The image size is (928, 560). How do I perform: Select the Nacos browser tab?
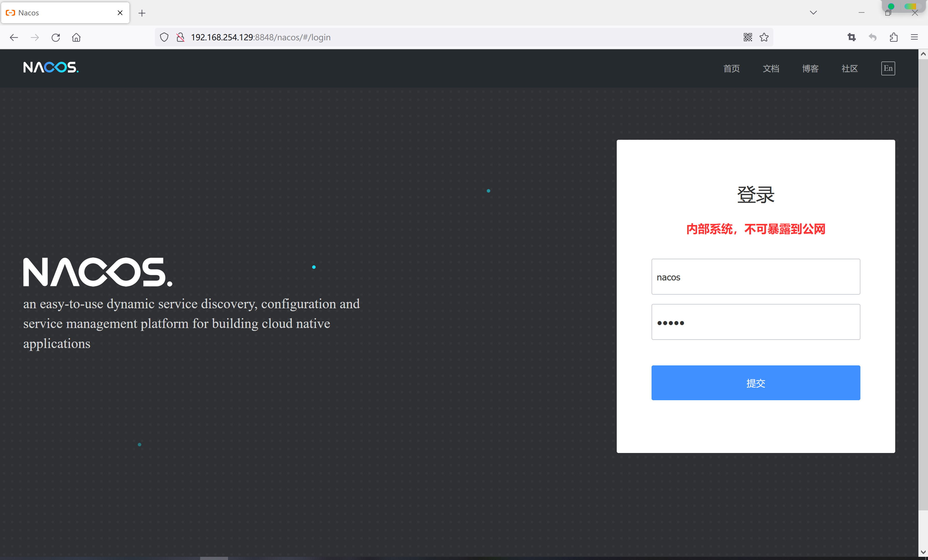point(65,13)
